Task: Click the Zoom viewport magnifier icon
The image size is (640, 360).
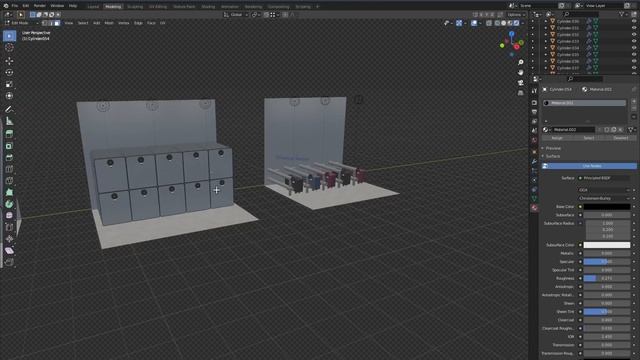Action: pos(520,62)
